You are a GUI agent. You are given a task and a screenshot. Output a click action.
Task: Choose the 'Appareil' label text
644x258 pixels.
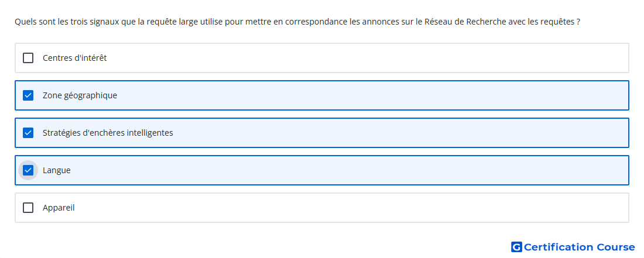point(59,208)
